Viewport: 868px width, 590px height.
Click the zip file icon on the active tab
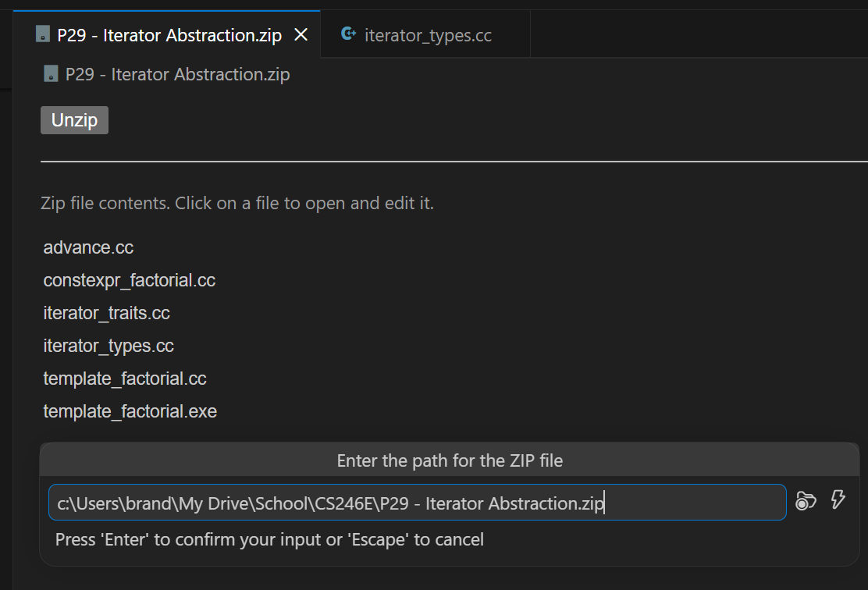(x=43, y=34)
